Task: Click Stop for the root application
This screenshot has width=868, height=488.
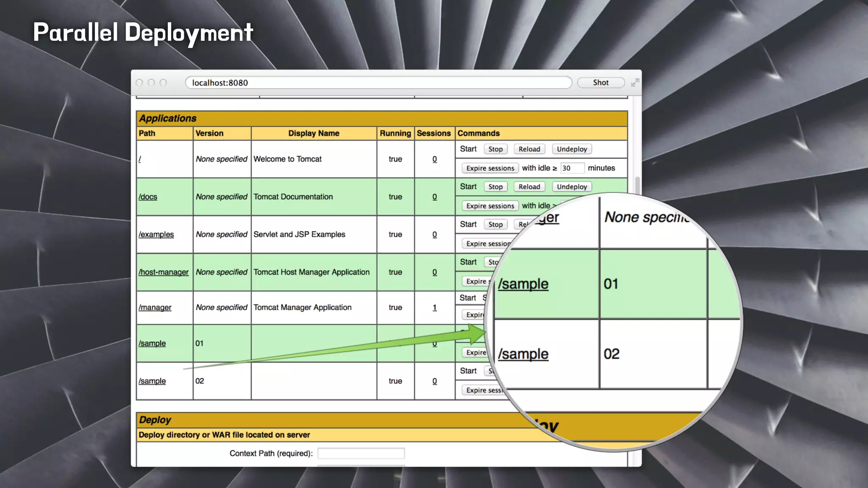Action: point(495,149)
